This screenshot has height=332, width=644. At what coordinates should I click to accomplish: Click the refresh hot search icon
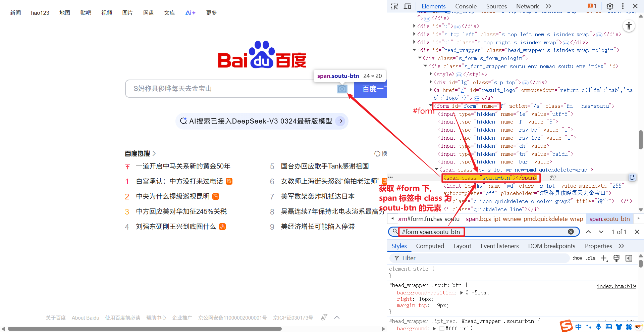[x=378, y=153]
